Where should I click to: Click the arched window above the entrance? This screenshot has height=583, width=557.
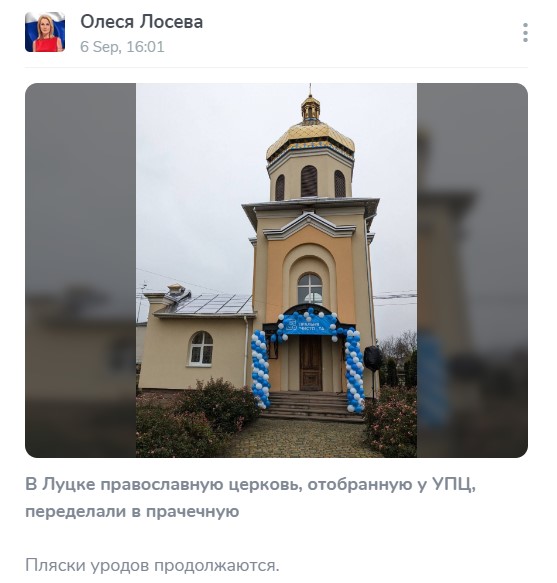(x=310, y=289)
